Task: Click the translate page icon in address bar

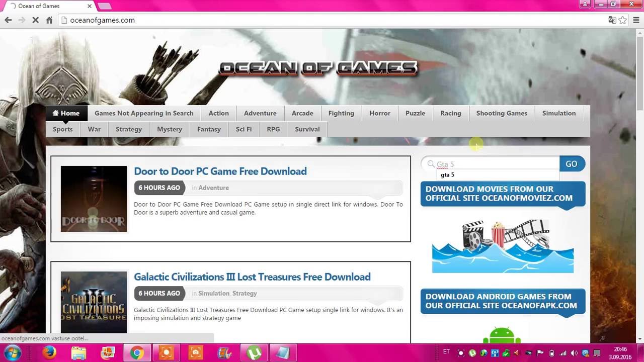Action: [x=612, y=20]
